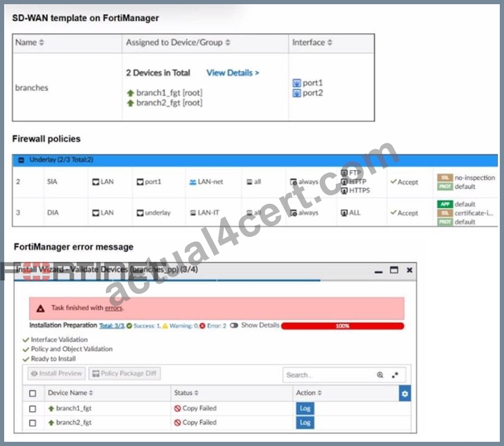Open the Log button for the branch1_fgt row
The width and height of the screenshot is (504, 446).
coord(305,408)
